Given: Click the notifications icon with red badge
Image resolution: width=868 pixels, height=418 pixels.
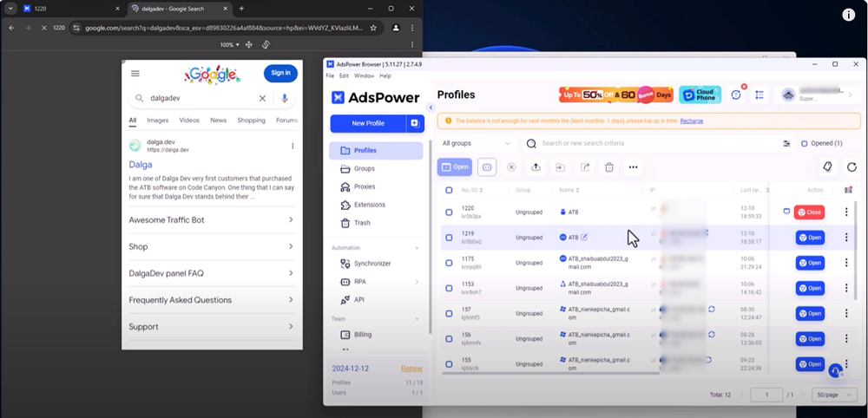Looking at the screenshot, I should 736,95.
